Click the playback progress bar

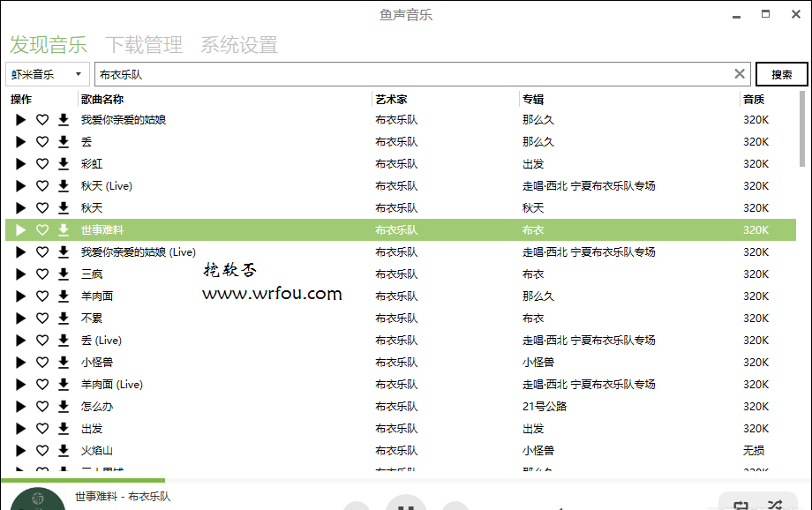click(x=406, y=481)
